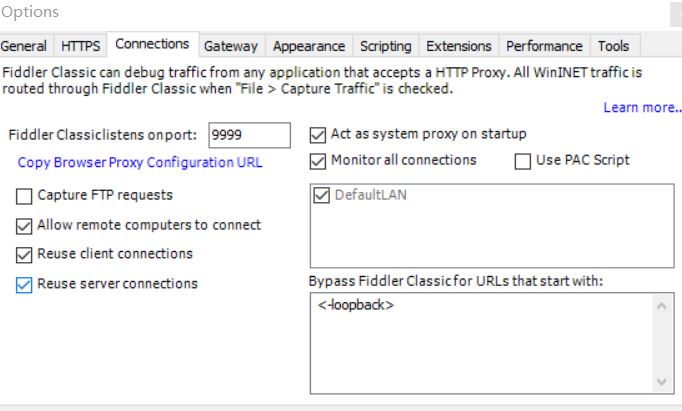Image resolution: width=682 pixels, height=411 pixels.
Task: Select the Gateway tab
Action: click(231, 46)
